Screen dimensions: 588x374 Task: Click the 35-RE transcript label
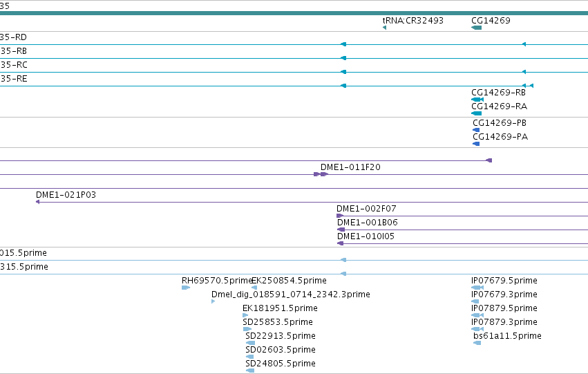click(14, 79)
